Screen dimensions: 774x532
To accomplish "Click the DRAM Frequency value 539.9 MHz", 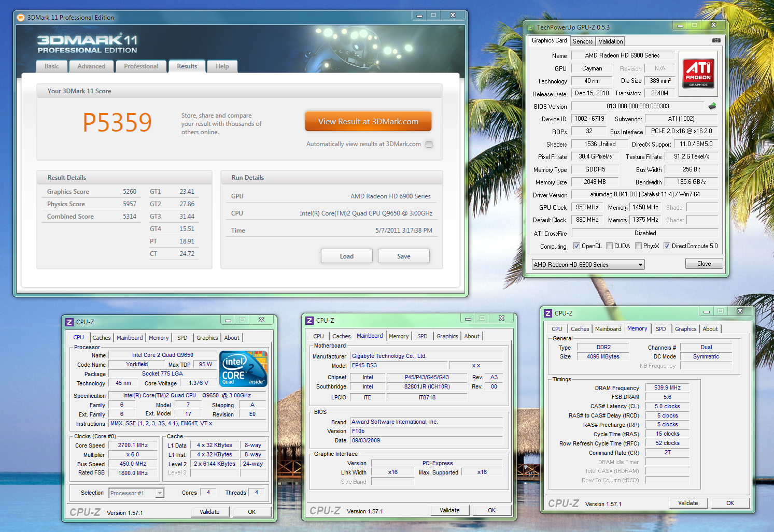I will pos(667,388).
